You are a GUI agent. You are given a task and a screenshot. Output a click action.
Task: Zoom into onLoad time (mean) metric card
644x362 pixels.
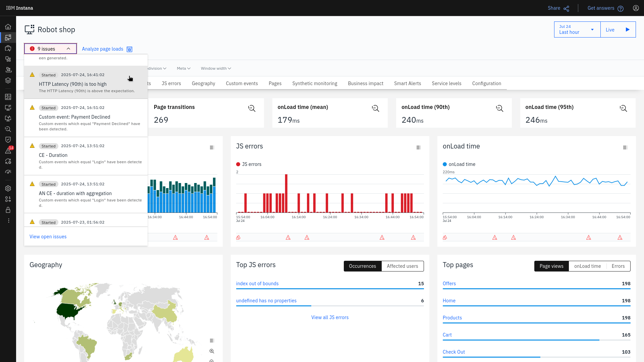pos(375,108)
